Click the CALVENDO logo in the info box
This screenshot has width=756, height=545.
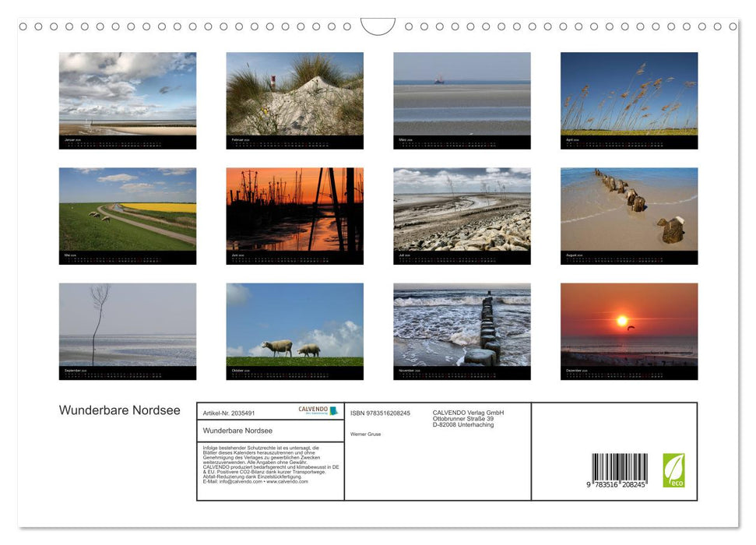tap(318, 410)
